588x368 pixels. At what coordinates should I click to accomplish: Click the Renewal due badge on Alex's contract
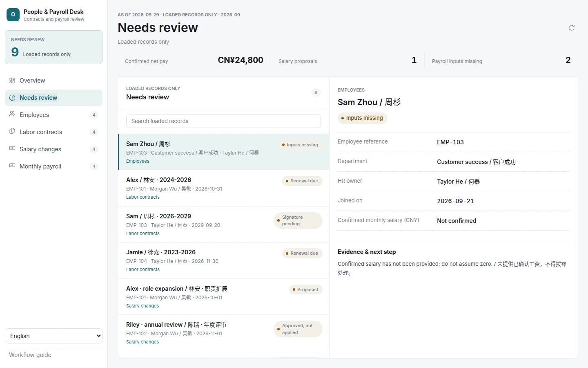click(302, 181)
